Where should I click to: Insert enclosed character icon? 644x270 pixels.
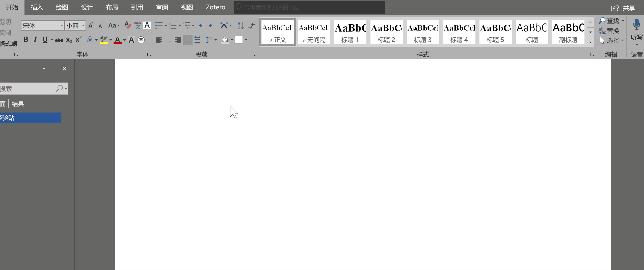pyautogui.click(x=141, y=40)
